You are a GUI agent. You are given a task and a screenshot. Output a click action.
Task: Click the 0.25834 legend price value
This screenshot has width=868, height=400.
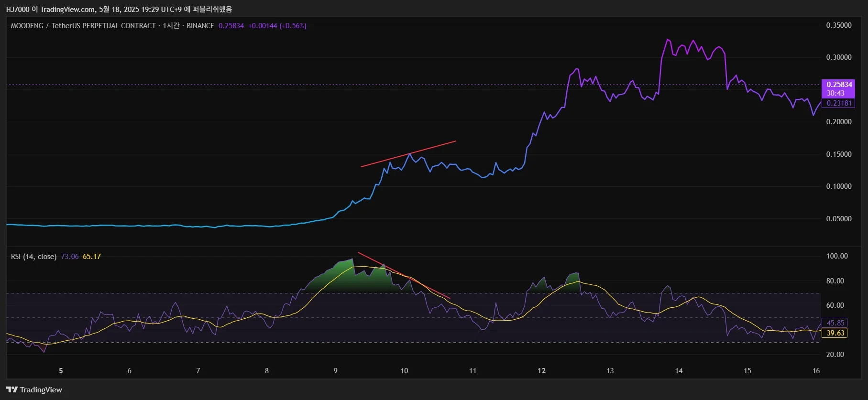click(231, 26)
